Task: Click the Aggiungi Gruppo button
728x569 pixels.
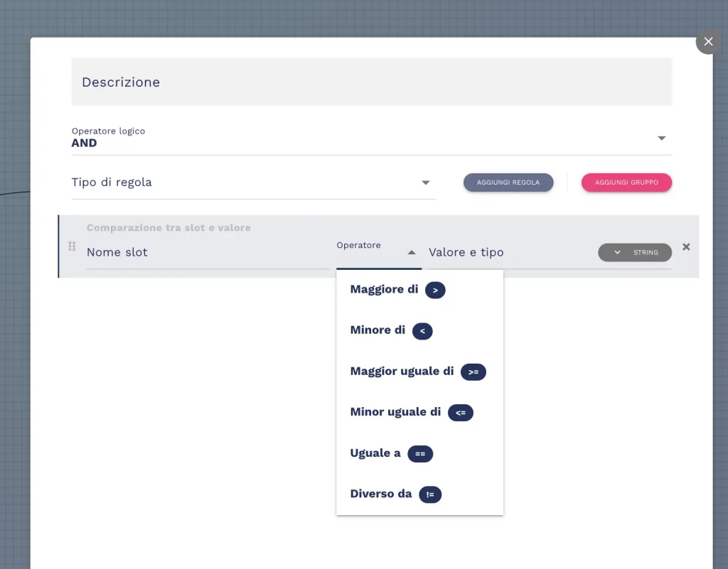Action: pos(626,183)
